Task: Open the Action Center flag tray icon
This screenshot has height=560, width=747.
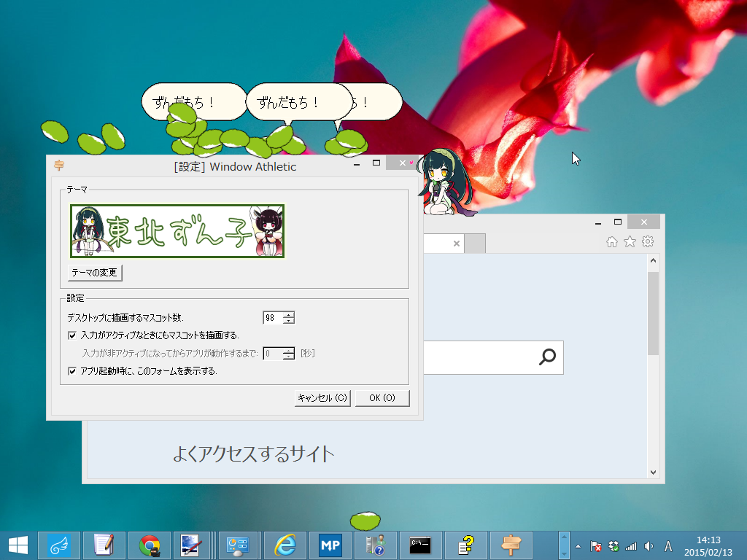Action: pyautogui.click(x=595, y=547)
